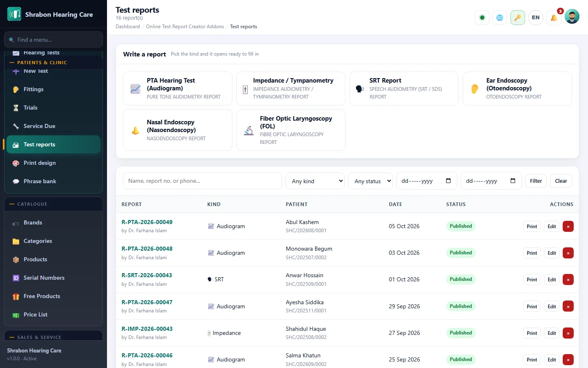
Task: Click the Filter button
Action: (536, 181)
